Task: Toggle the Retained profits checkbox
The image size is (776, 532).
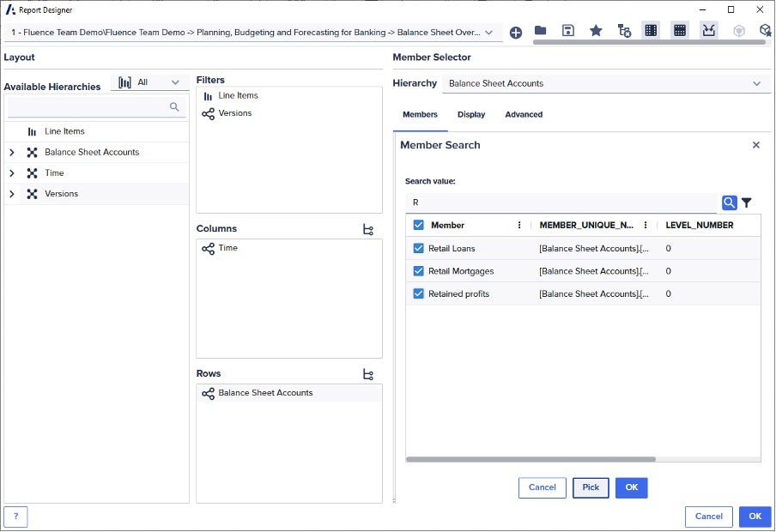Action: point(419,293)
